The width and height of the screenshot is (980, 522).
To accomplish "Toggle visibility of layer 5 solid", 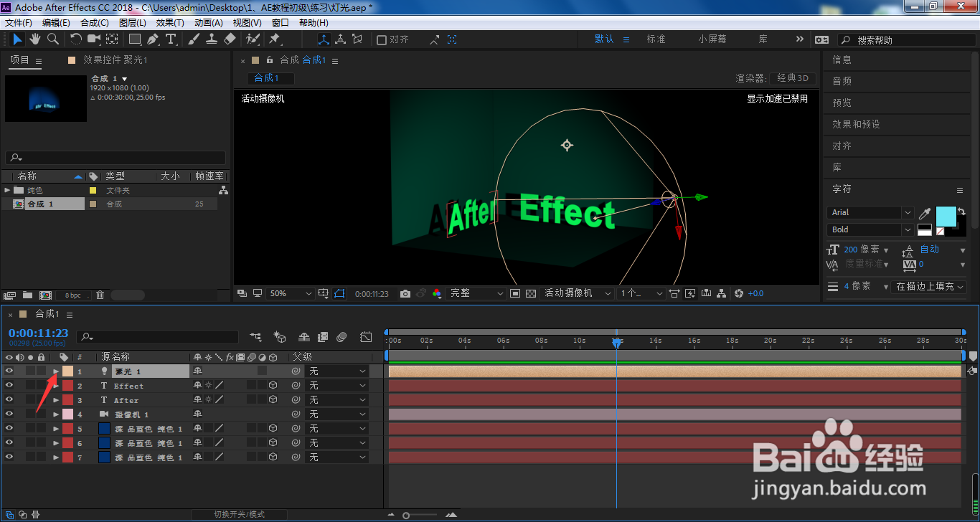I will 9,428.
